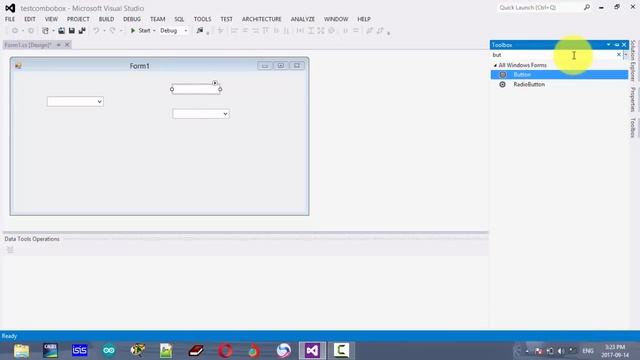Open the WINDOW menu
This screenshot has height=360, width=640.
tap(336, 19)
